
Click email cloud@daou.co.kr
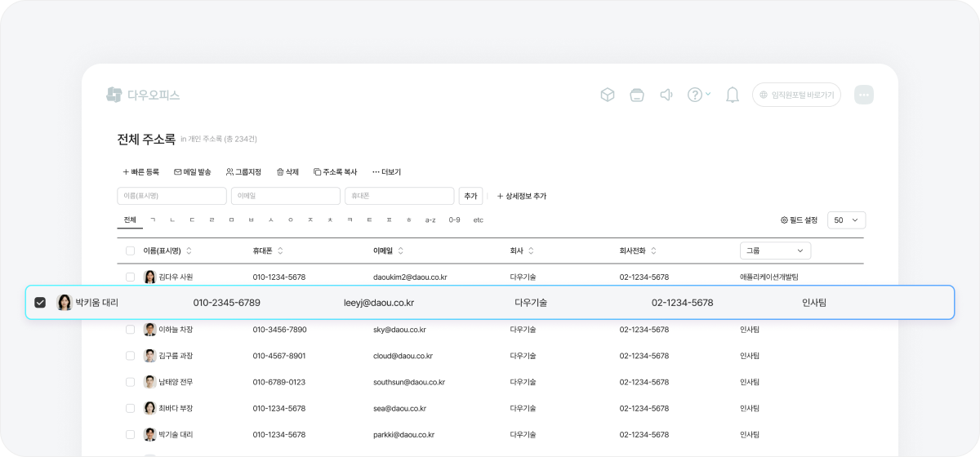tap(403, 356)
